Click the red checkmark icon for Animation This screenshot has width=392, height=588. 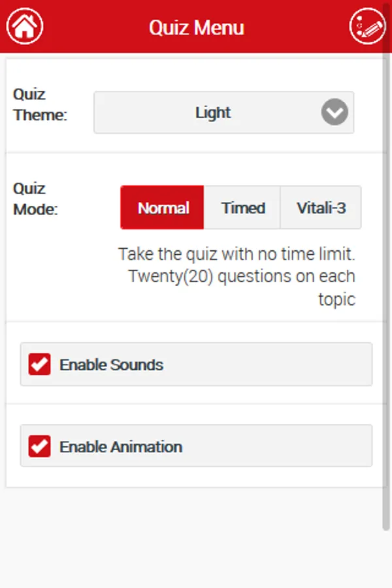click(x=40, y=447)
